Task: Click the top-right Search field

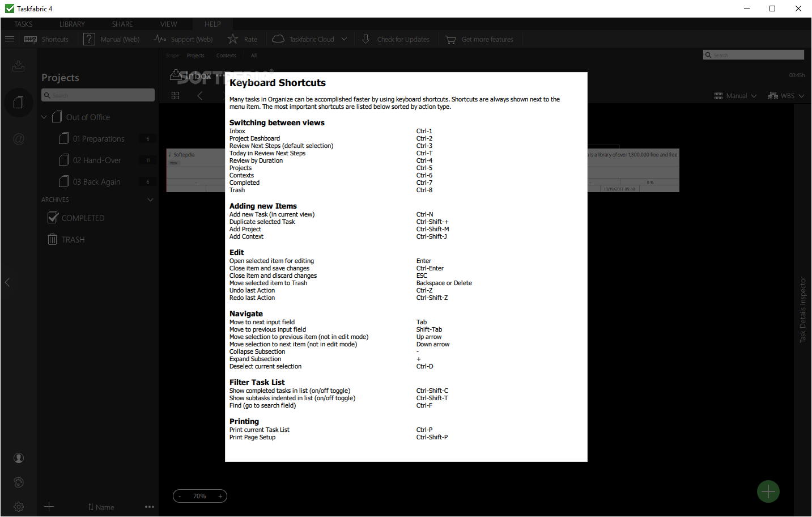Action: 754,55
